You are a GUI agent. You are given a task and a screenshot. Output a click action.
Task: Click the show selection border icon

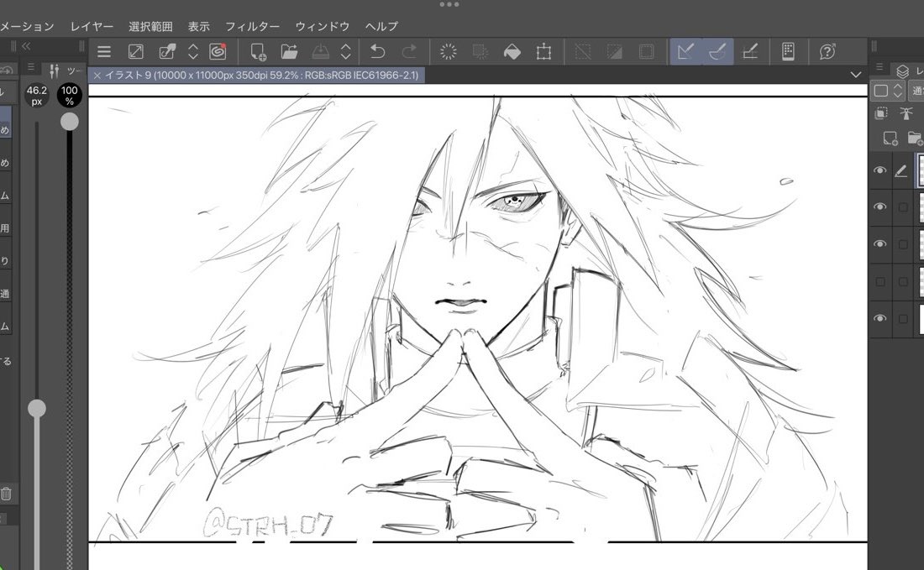click(647, 52)
